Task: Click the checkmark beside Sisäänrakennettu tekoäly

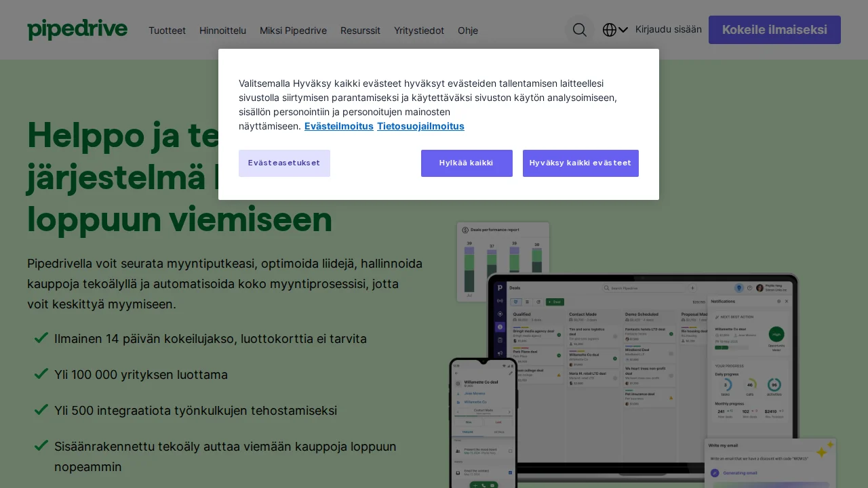Action: [x=41, y=445]
